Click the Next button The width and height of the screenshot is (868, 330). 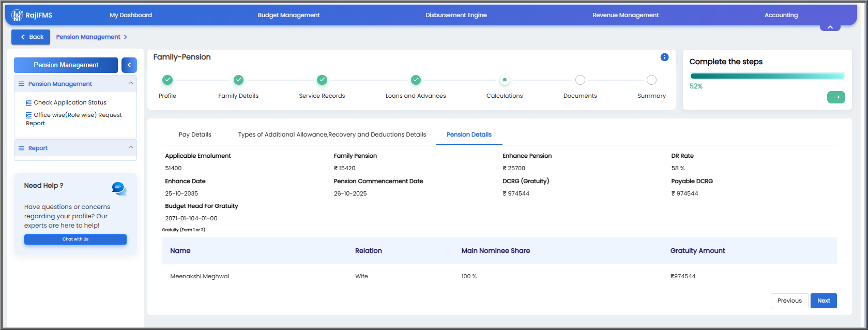click(824, 301)
